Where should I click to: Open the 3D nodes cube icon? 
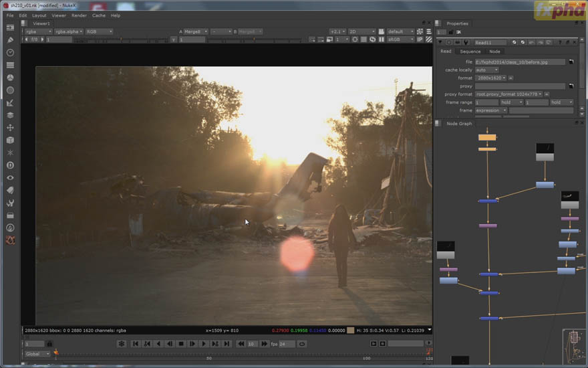click(x=10, y=140)
